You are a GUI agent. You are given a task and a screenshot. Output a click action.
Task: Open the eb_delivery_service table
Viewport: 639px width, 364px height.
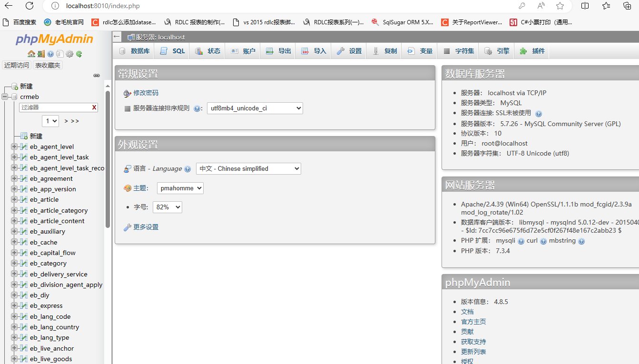pos(59,274)
